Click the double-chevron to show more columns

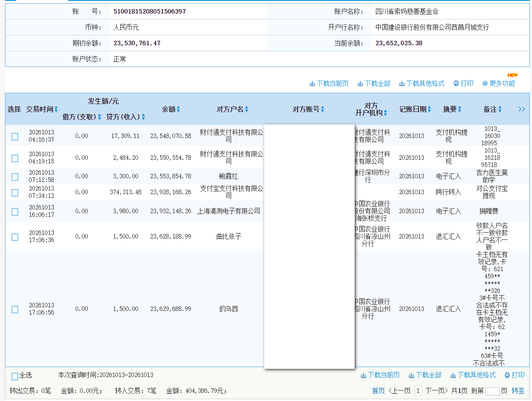pos(522,109)
